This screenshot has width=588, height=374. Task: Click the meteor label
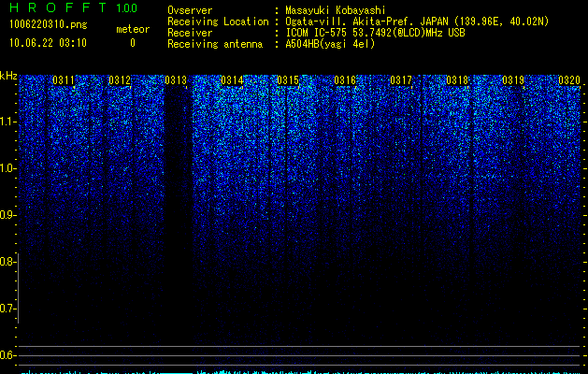click(x=133, y=29)
